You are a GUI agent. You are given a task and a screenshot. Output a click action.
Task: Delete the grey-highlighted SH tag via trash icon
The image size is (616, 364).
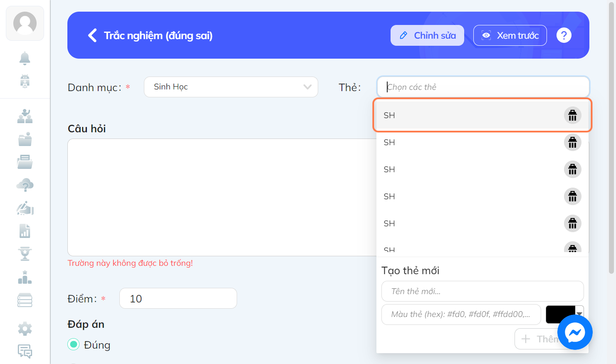click(x=572, y=115)
